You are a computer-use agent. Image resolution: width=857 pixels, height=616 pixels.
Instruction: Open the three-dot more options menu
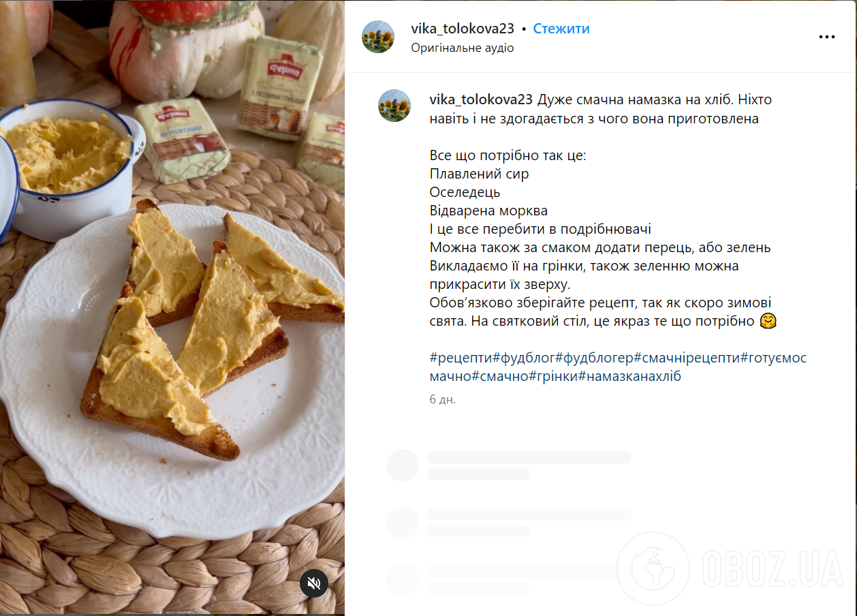(826, 37)
